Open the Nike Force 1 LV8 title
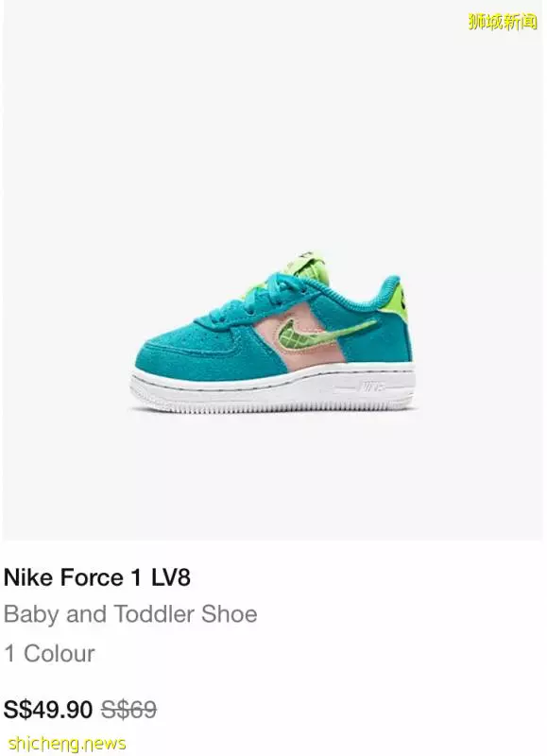Image resolution: width=547 pixels, height=756 pixels. click(x=97, y=577)
